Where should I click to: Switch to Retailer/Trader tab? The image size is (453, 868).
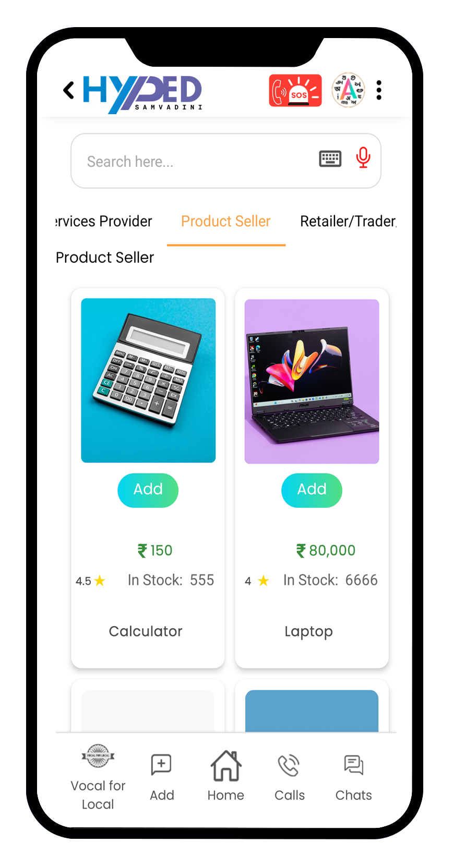pyautogui.click(x=348, y=222)
